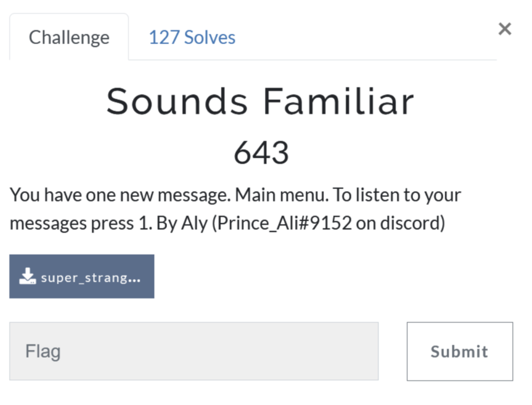Click the Flag input field

tap(194, 351)
